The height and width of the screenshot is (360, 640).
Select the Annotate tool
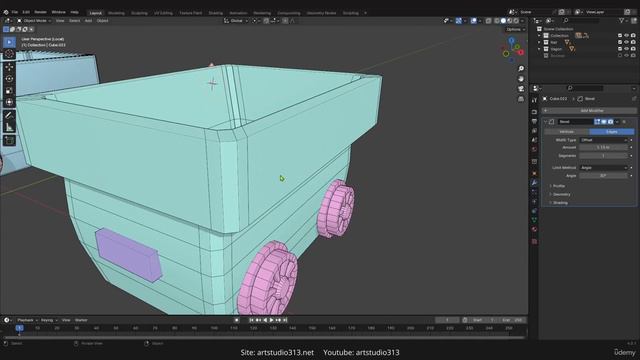tap(9, 116)
